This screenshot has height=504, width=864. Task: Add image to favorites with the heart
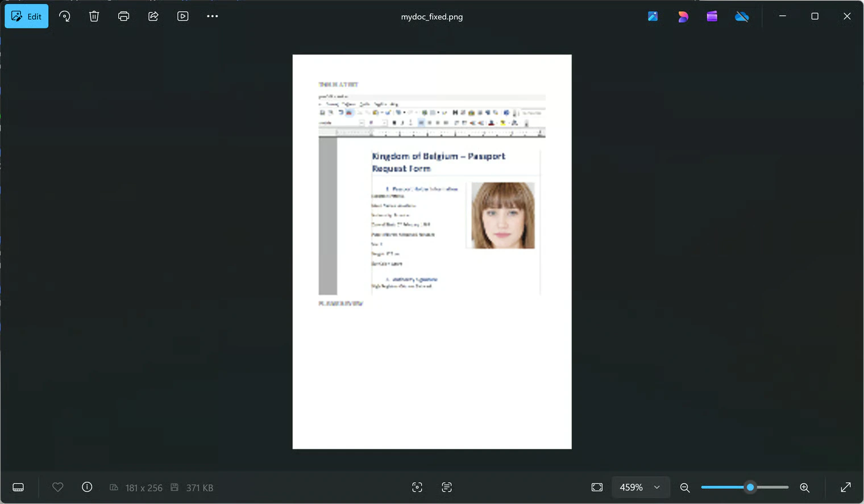(57, 488)
